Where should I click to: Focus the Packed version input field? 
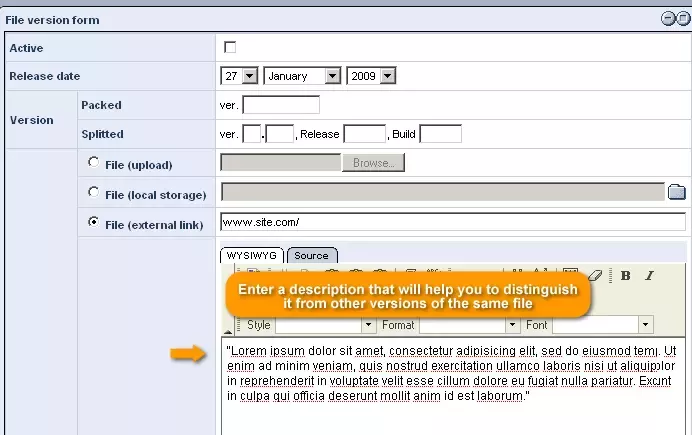click(281, 105)
